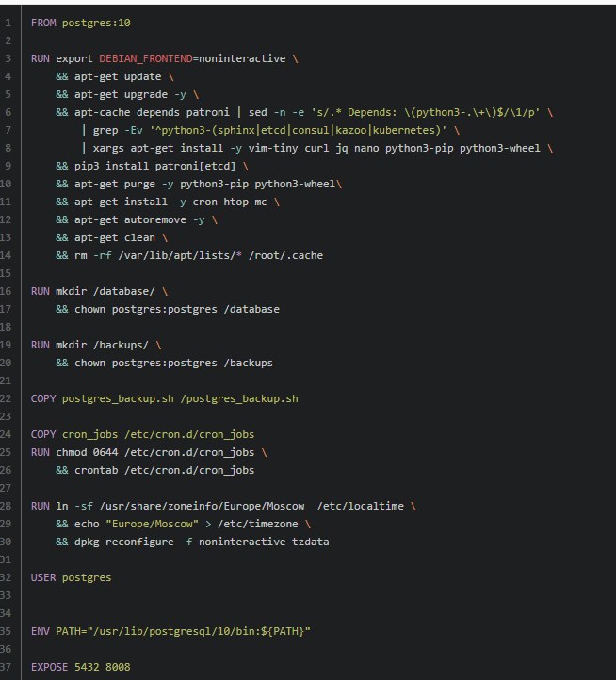Click 'apt-get clean' on line 13
The width and height of the screenshot is (616, 680).
(115, 237)
